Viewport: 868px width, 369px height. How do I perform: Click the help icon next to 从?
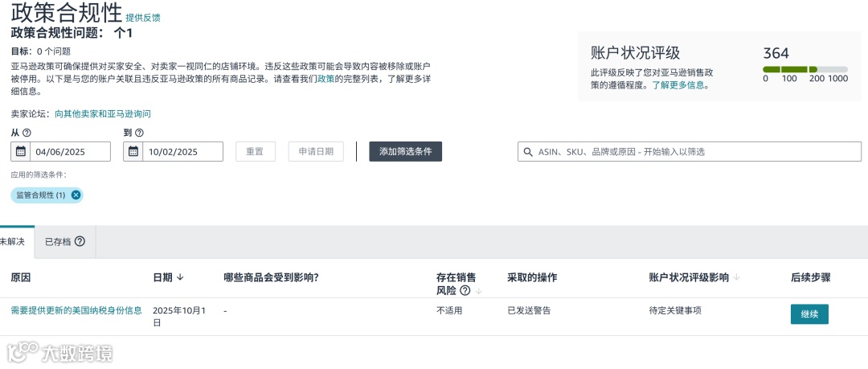27,133
